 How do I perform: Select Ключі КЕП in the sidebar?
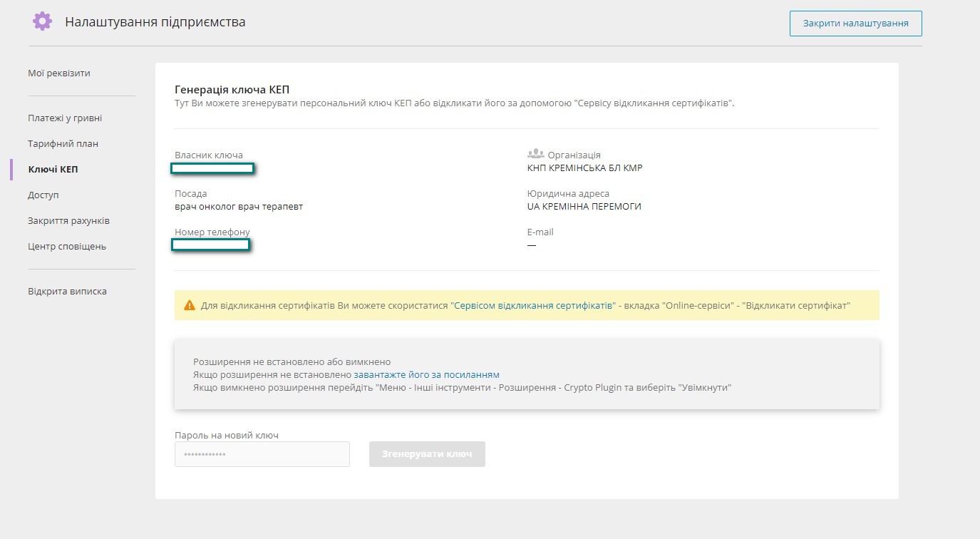53,169
